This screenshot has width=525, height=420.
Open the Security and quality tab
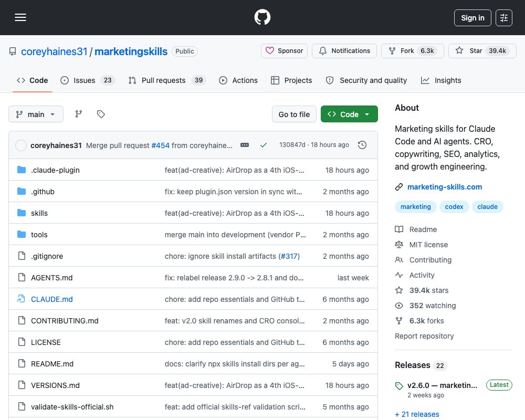coord(366,80)
